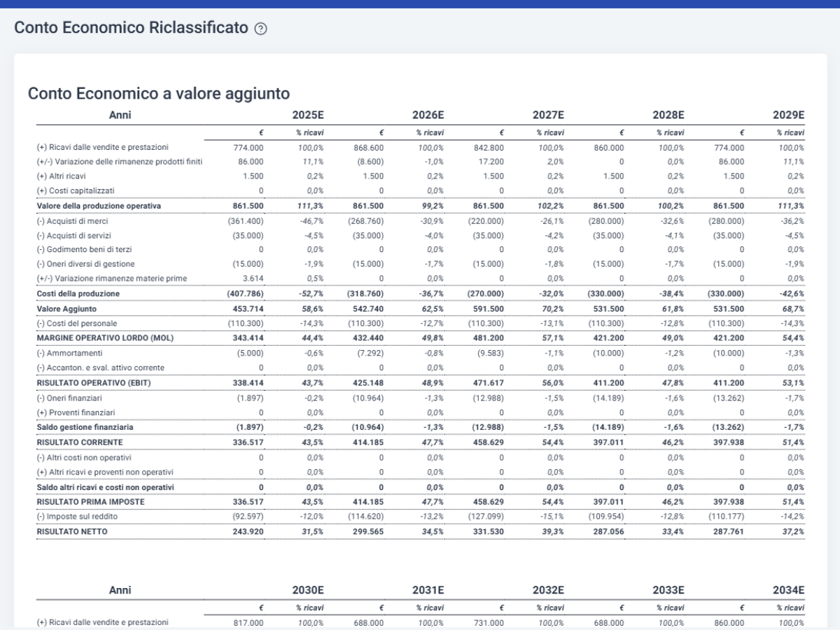The height and width of the screenshot is (630, 840).
Task: Click the help icon beside Conto Economico Riclassificato
Action: (x=260, y=29)
